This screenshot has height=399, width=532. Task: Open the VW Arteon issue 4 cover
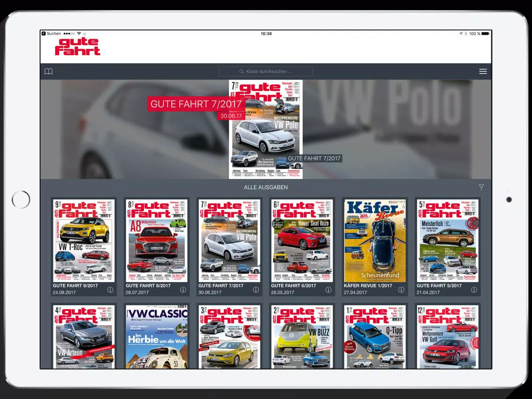[84, 337]
